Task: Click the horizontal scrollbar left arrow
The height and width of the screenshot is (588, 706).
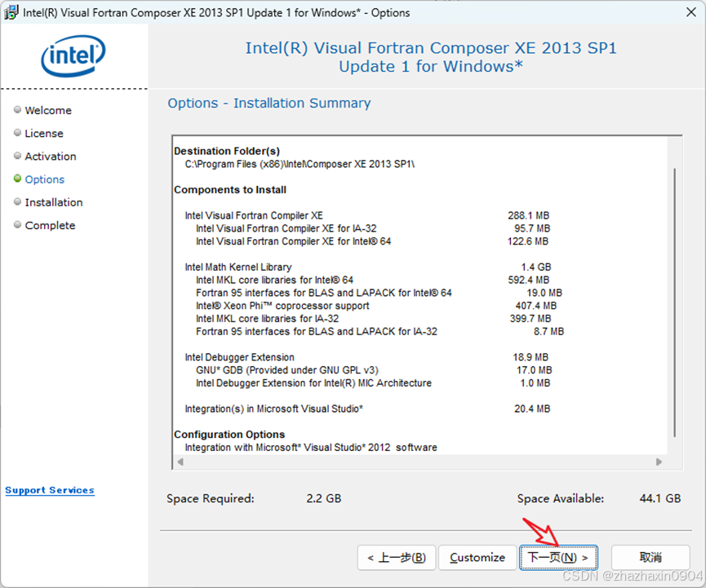Action: pos(180,462)
